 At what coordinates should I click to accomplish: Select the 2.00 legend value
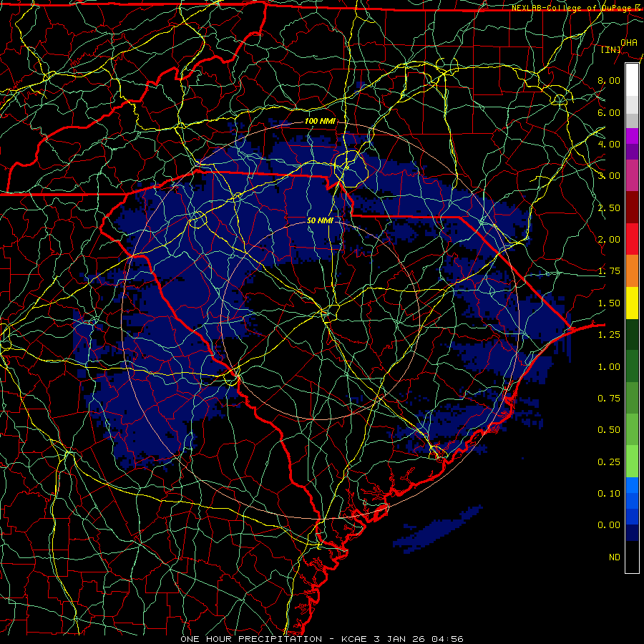[x=609, y=240]
